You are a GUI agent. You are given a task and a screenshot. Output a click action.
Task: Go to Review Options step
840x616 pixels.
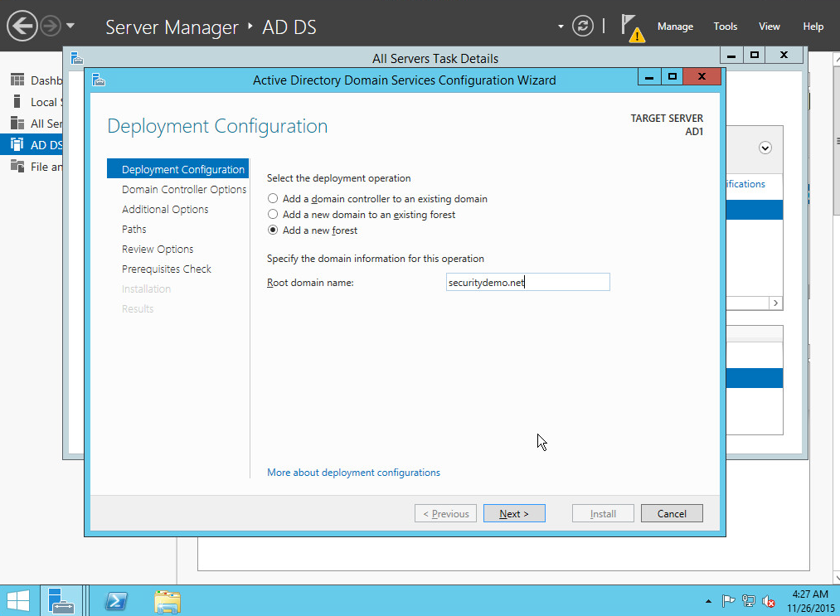pyautogui.click(x=158, y=249)
